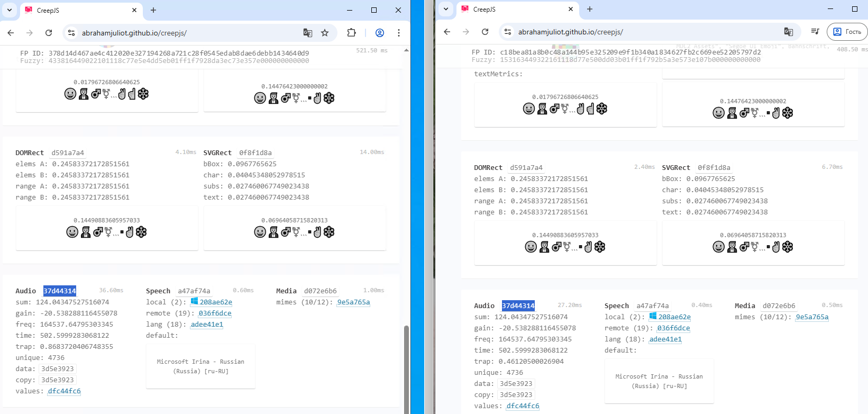Open the three-dot Chrome menu in left browser

399,33
